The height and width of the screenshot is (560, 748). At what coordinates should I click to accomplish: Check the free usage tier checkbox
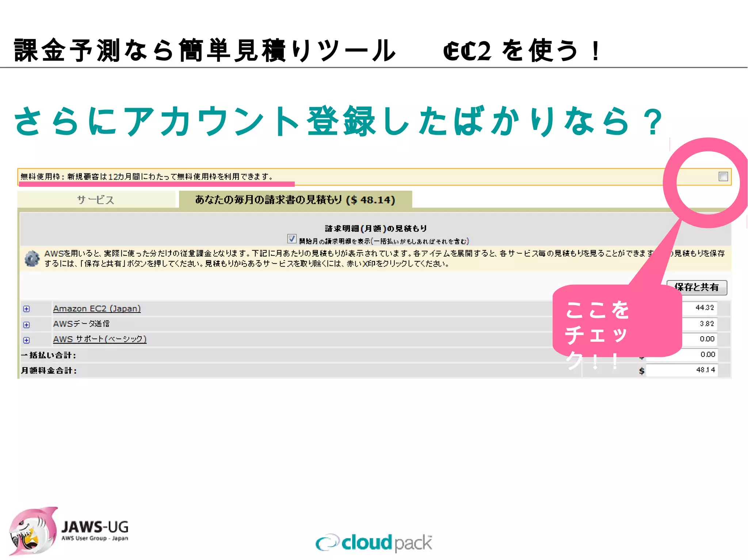click(723, 177)
